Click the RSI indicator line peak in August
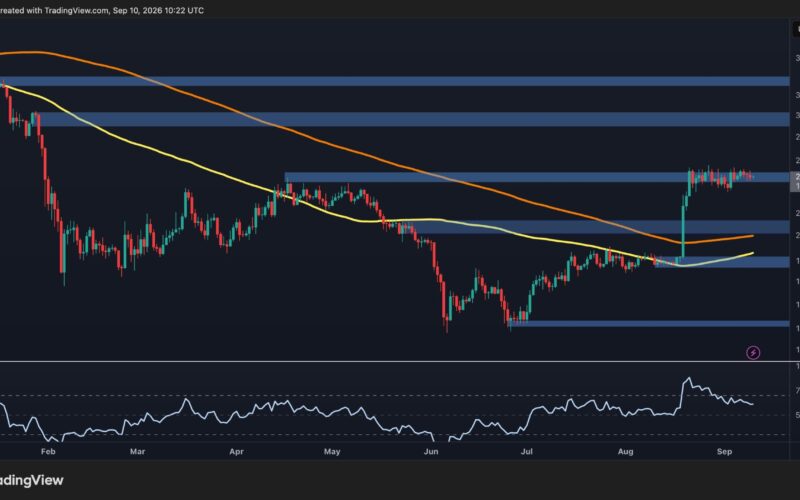800x500 pixels. coord(688,379)
